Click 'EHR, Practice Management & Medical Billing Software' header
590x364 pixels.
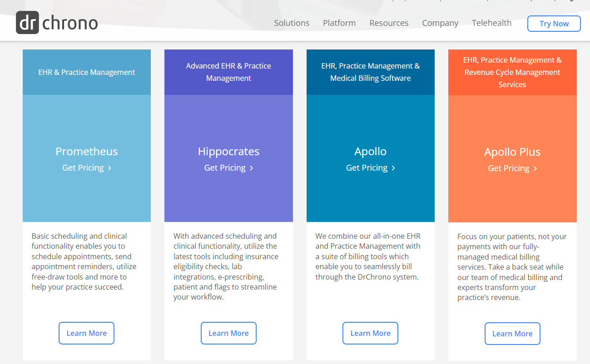pyautogui.click(x=371, y=72)
